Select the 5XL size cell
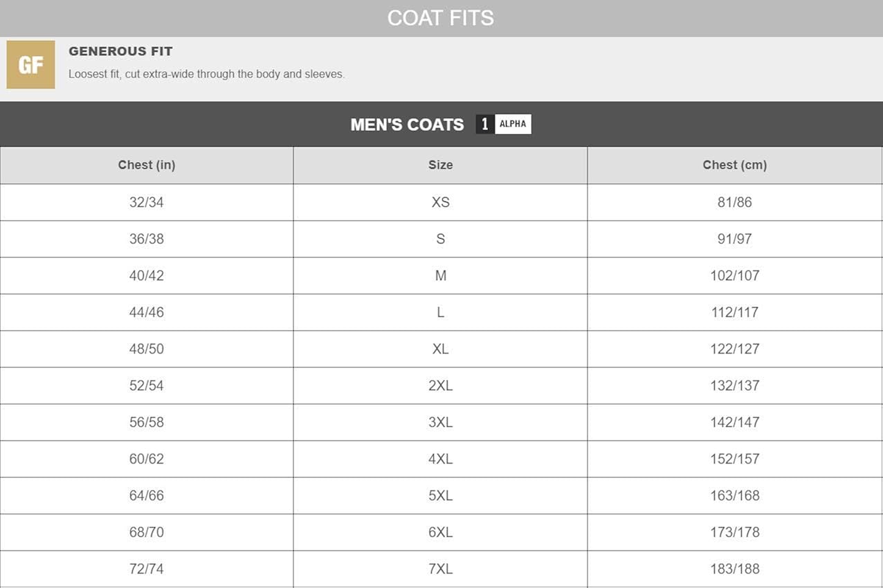This screenshot has height=588, width=883. click(440, 495)
